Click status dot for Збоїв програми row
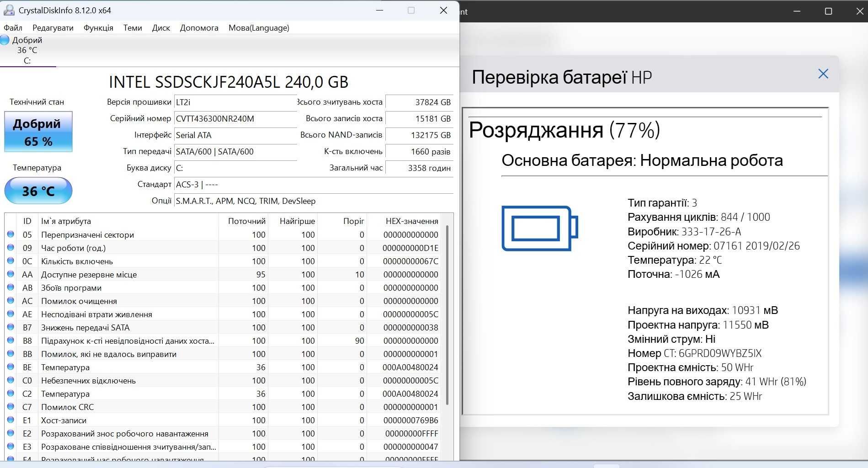The image size is (868, 468). pyautogui.click(x=11, y=287)
